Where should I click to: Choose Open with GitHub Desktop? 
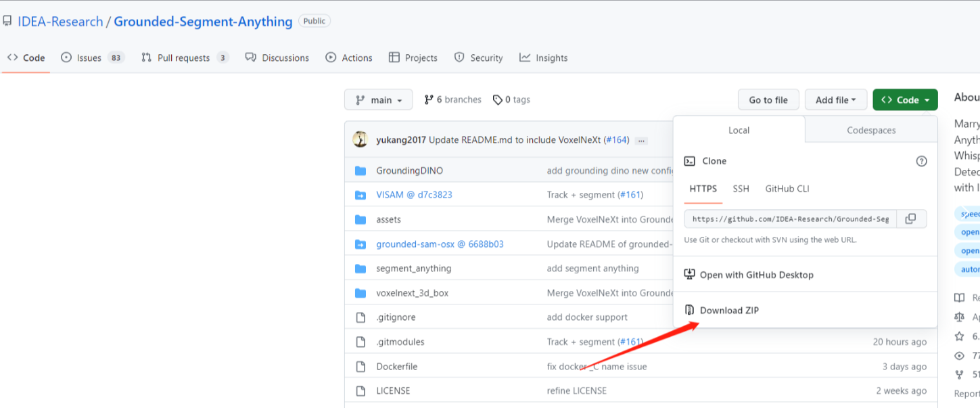click(749, 275)
